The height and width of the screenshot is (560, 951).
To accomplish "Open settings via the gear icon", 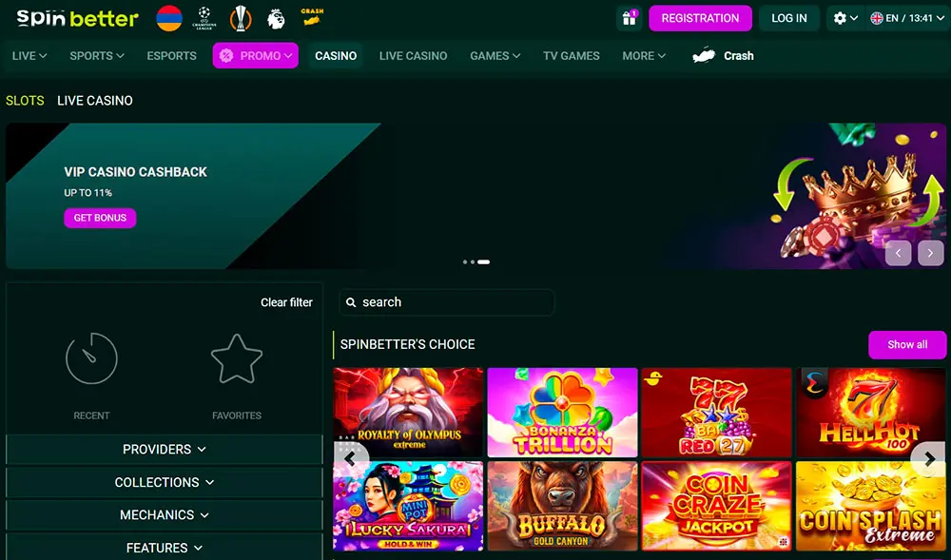I will 841,17.
